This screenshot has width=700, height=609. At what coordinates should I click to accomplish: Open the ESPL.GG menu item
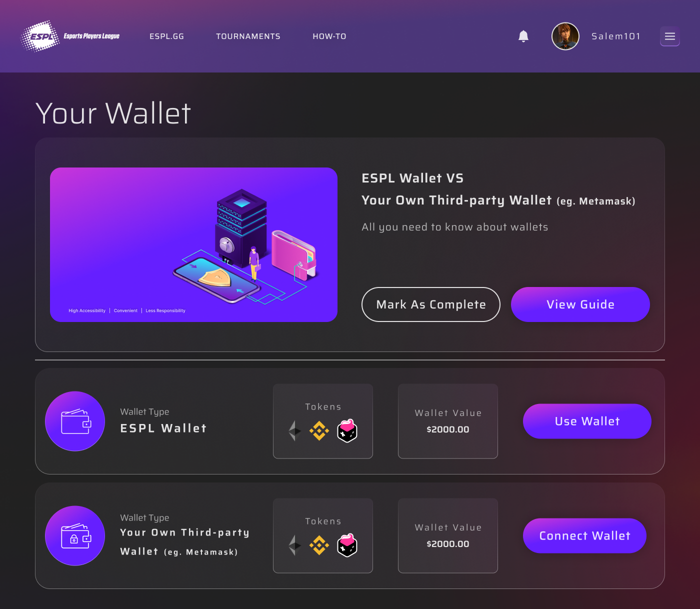(166, 36)
